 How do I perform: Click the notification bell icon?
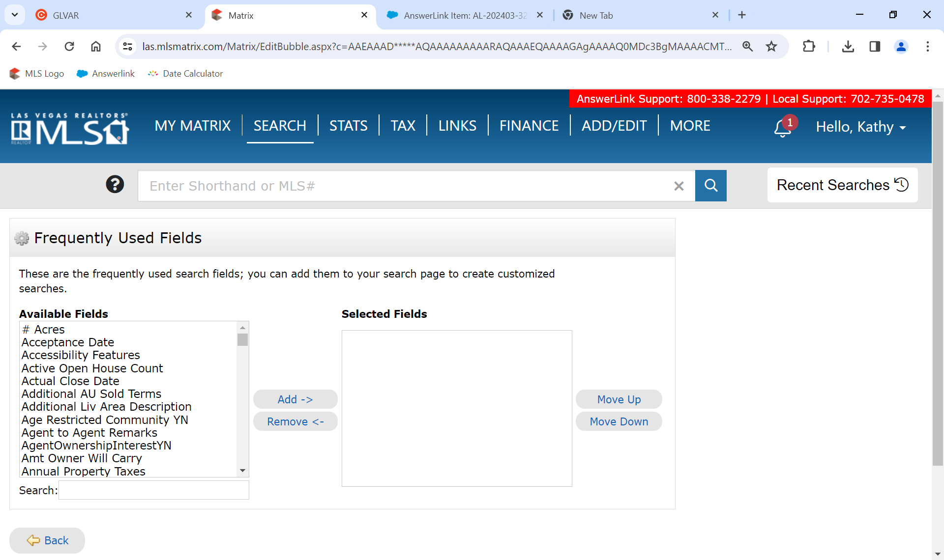782,128
